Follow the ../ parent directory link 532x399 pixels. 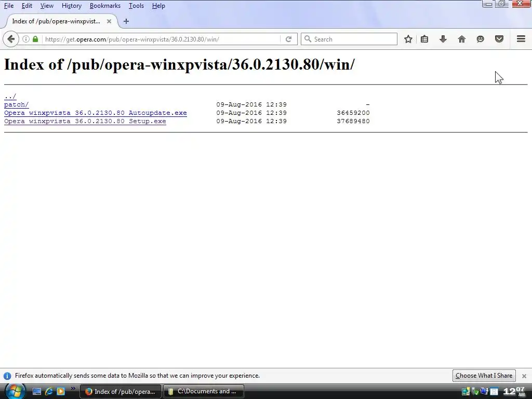point(10,96)
